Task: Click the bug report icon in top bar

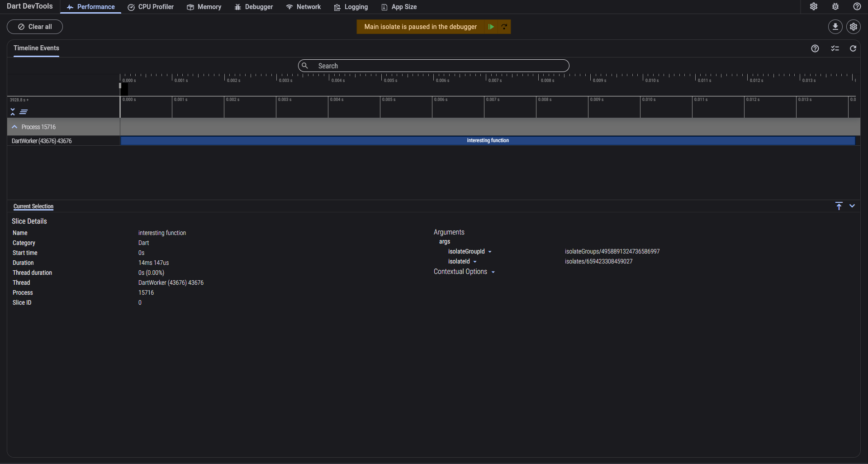Action: click(x=835, y=7)
